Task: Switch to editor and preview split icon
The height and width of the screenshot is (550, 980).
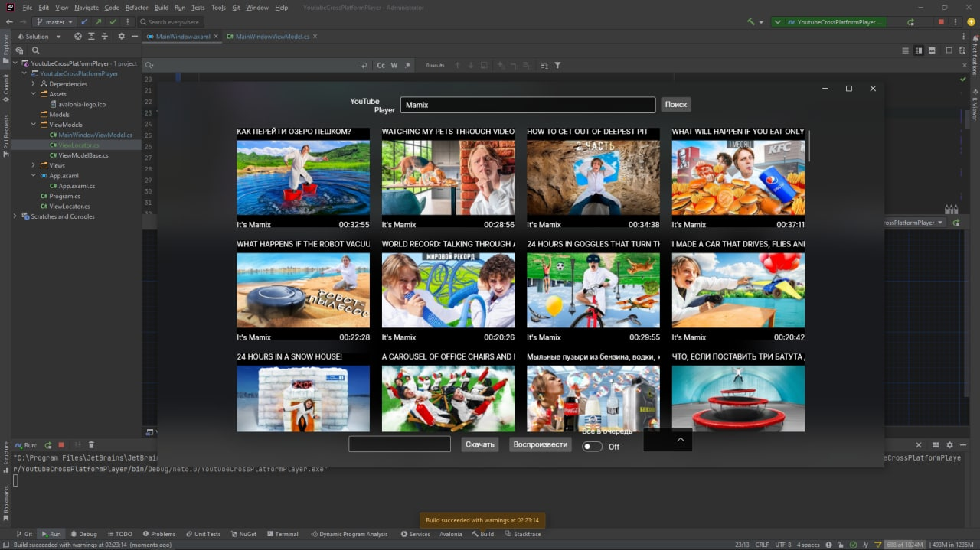Action: (x=919, y=50)
